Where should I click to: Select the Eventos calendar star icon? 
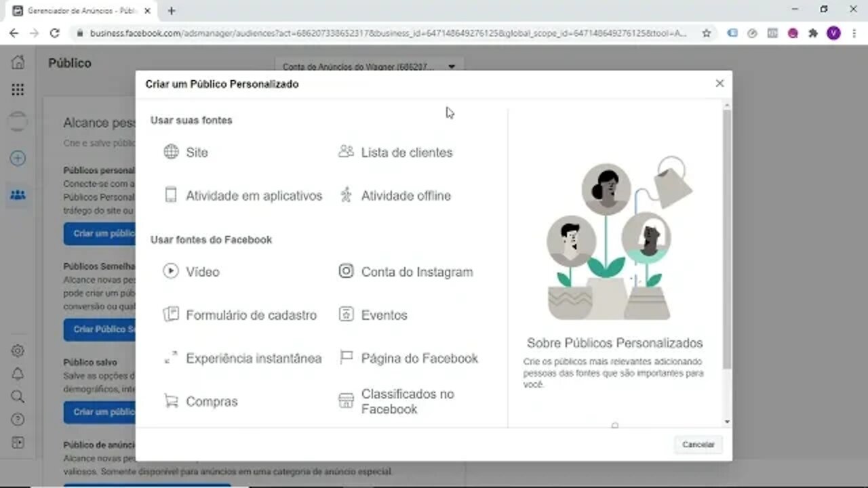coord(346,314)
